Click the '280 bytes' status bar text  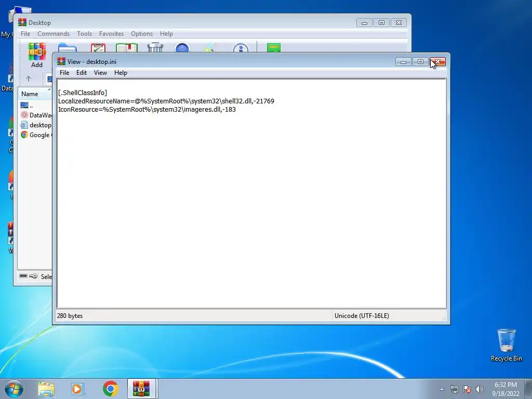tap(70, 315)
